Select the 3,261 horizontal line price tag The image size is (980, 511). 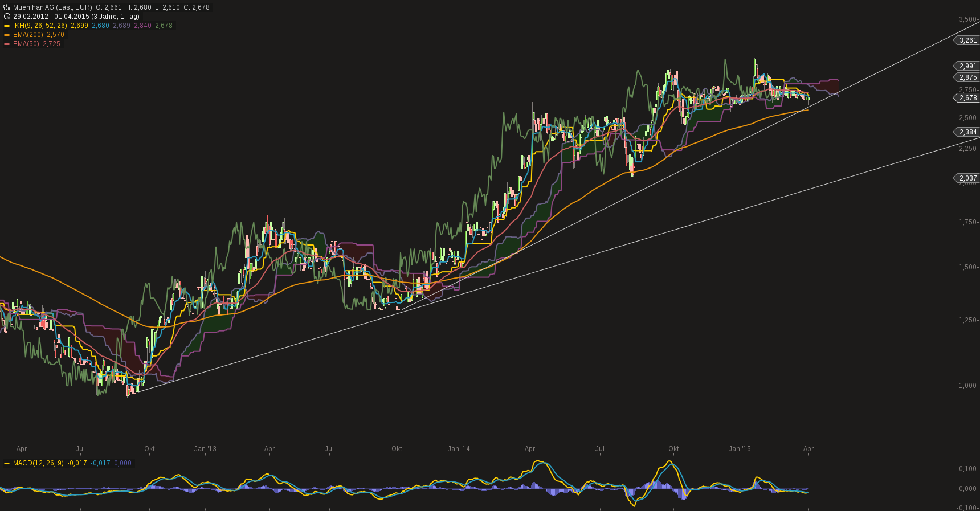pyautogui.click(x=967, y=40)
